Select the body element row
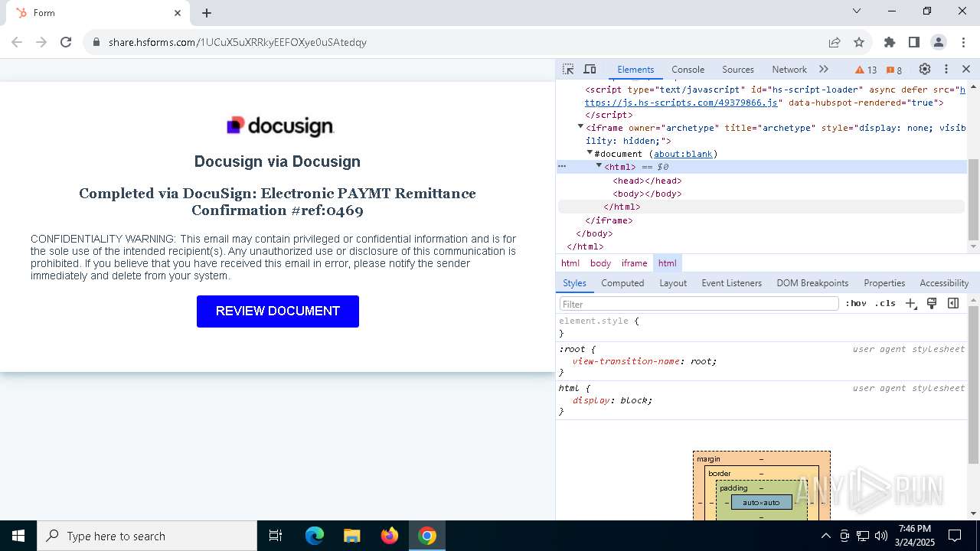The height and width of the screenshot is (551, 980). [647, 194]
